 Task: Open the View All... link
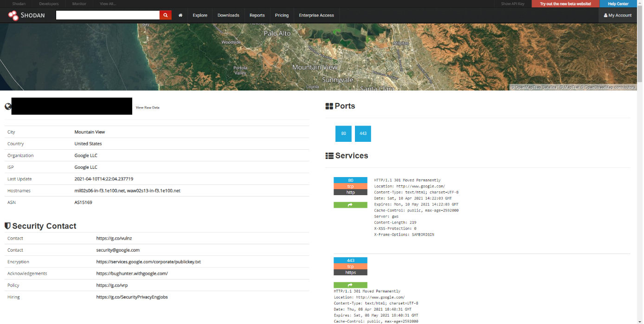click(108, 4)
